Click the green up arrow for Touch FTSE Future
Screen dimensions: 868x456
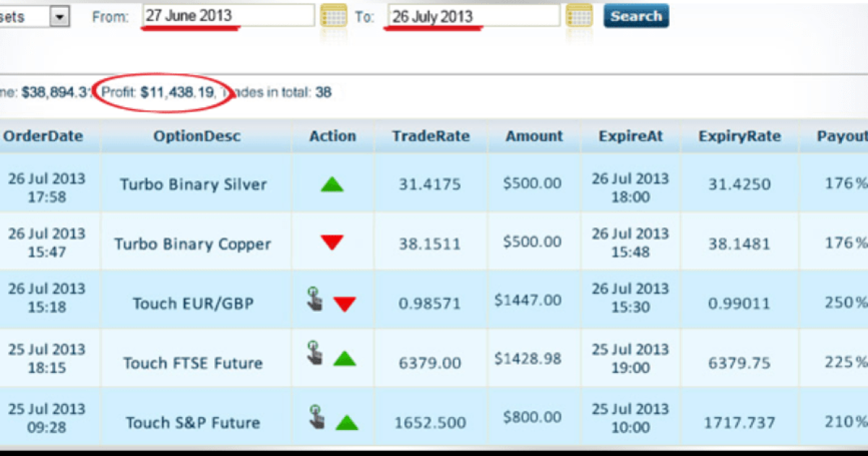pyautogui.click(x=345, y=358)
